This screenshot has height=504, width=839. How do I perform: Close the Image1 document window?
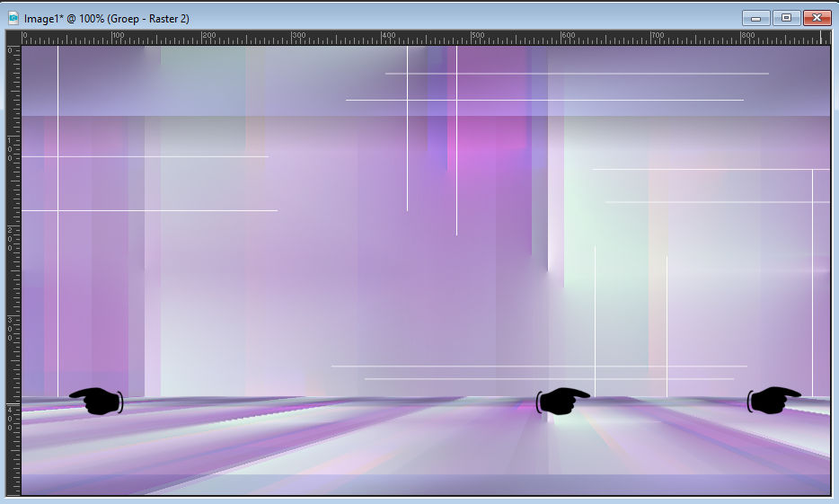coord(817,18)
